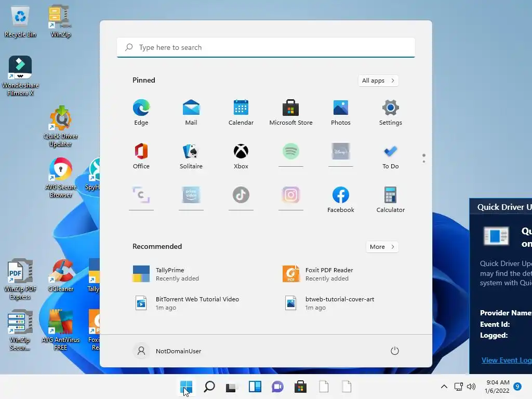Image resolution: width=532 pixels, height=399 pixels.
Task: Open clock showing 9:04 AM
Action: point(497,387)
